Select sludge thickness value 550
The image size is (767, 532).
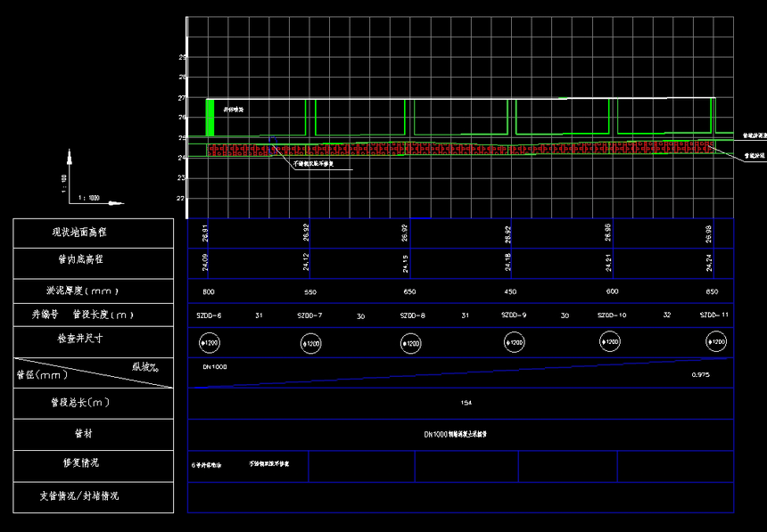[x=310, y=292]
